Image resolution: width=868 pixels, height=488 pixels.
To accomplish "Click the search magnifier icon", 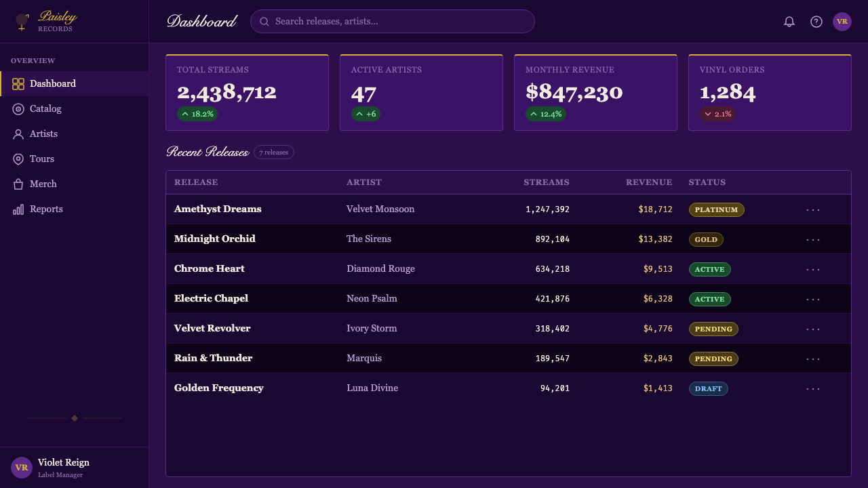I will [x=264, y=22].
